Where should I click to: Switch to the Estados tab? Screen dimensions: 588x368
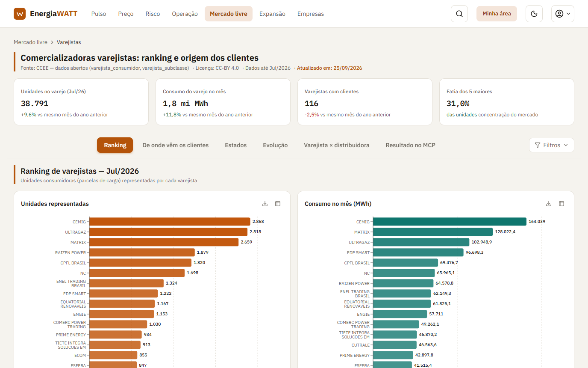tap(236, 145)
